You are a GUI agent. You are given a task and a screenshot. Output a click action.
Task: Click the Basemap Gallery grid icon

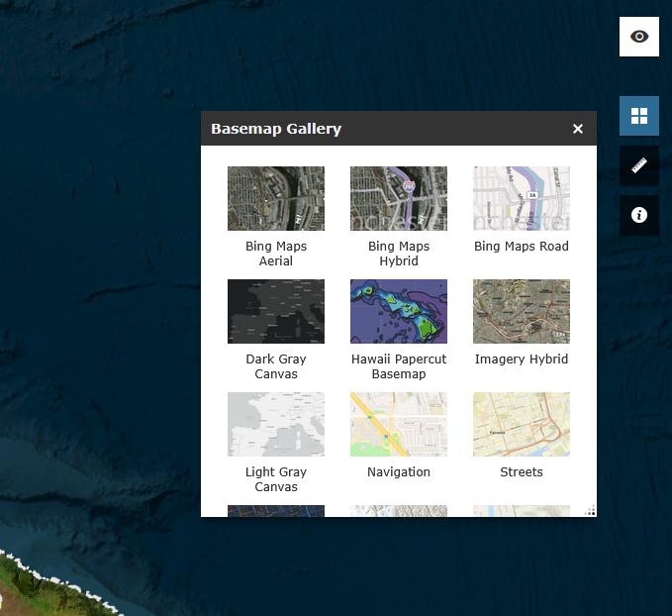[639, 116]
